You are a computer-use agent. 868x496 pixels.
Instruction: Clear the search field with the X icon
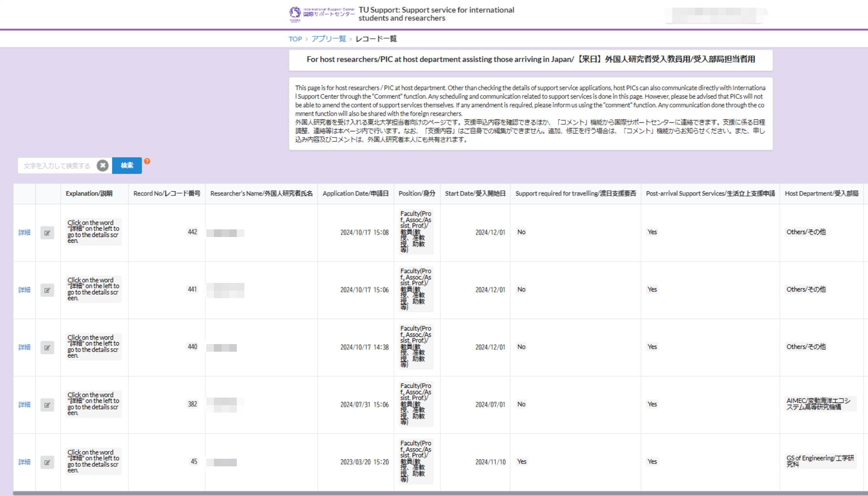tap(103, 165)
